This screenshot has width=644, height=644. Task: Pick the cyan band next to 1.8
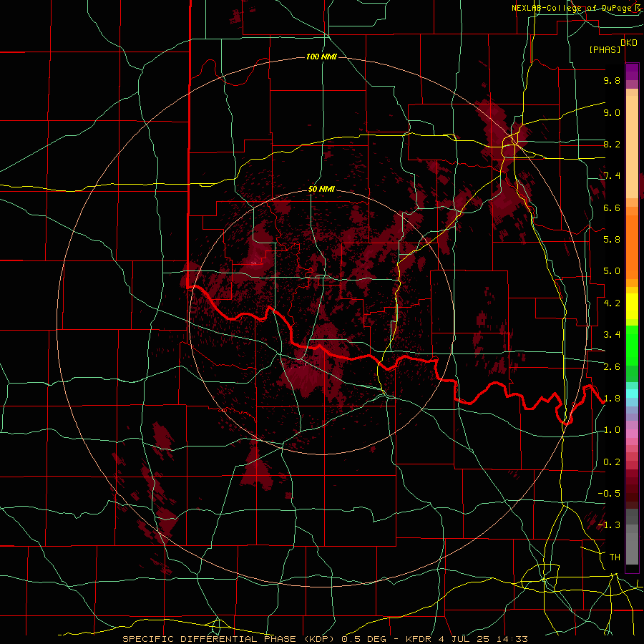pyautogui.click(x=632, y=393)
